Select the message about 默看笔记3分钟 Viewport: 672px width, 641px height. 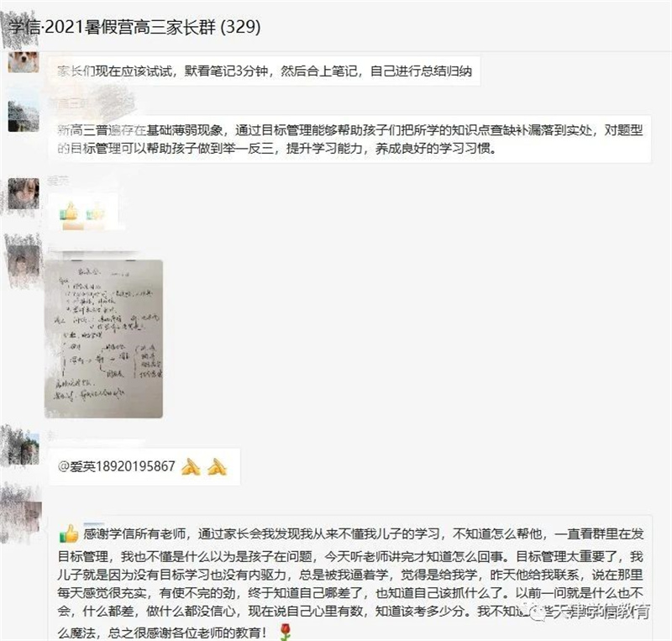(x=265, y=71)
